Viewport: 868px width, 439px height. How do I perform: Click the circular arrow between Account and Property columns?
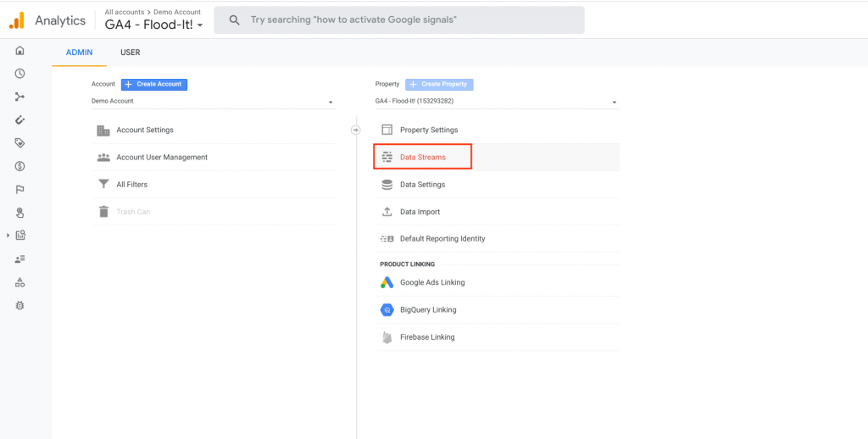[355, 131]
